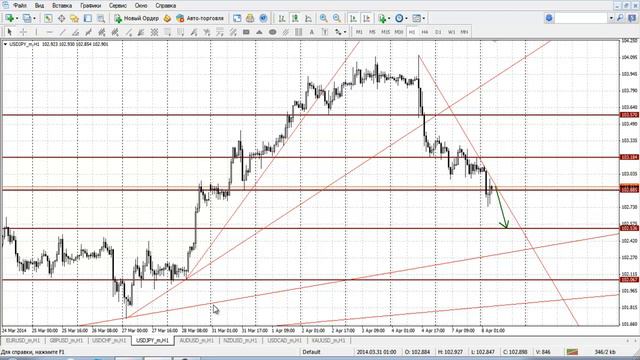Click the search input field
This screenshot has width=640, height=360.
[x=581, y=18]
